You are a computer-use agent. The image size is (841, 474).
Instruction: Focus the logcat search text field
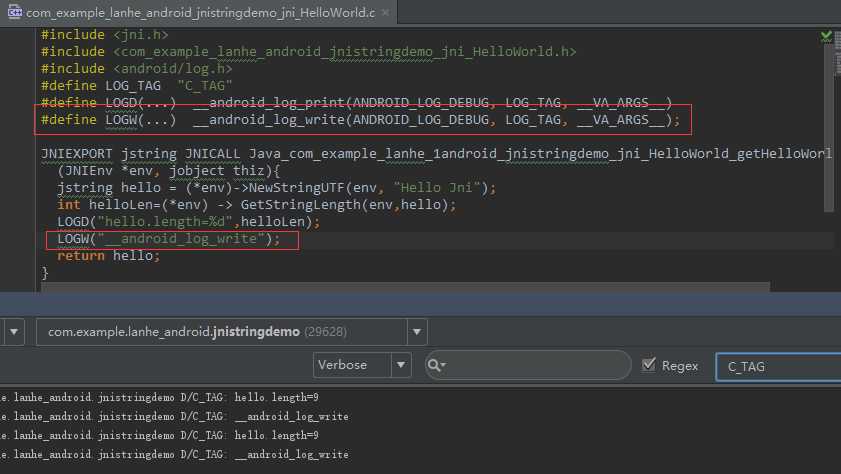coord(528,365)
